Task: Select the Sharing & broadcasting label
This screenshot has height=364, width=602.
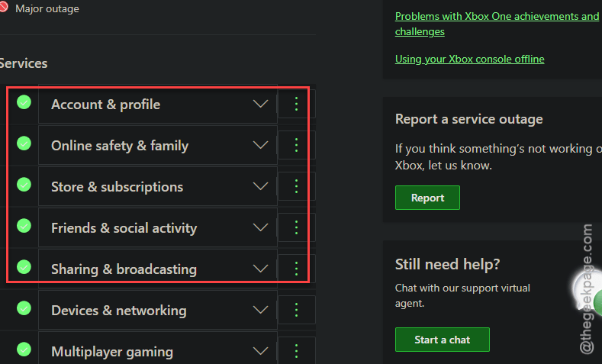Action: [x=124, y=269]
